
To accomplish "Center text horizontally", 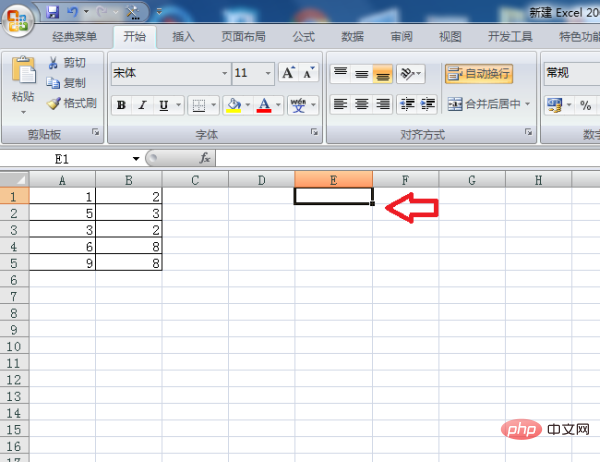I will [362, 104].
